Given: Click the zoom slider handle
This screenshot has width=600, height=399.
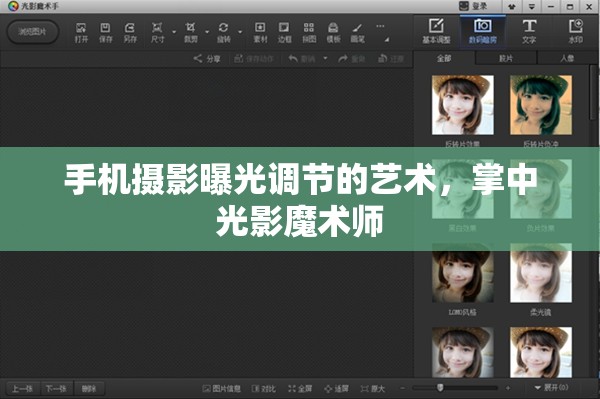Looking at the screenshot, I should click(440, 388).
